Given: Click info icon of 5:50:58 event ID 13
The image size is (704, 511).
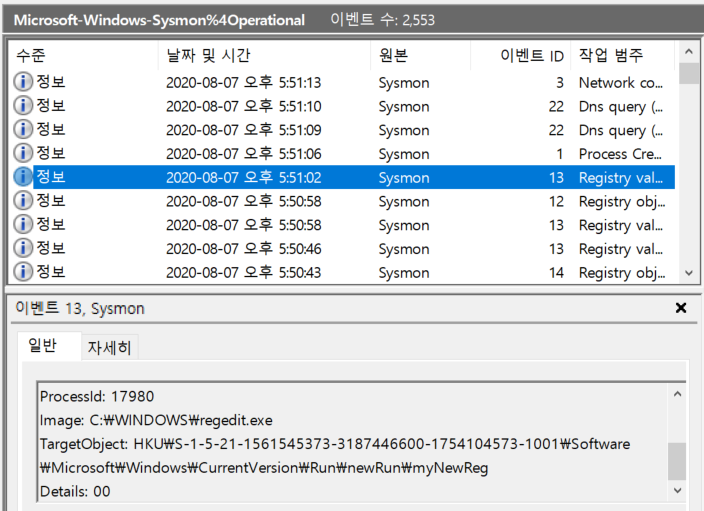Looking at the screenshot, I should tap(22, 225).
